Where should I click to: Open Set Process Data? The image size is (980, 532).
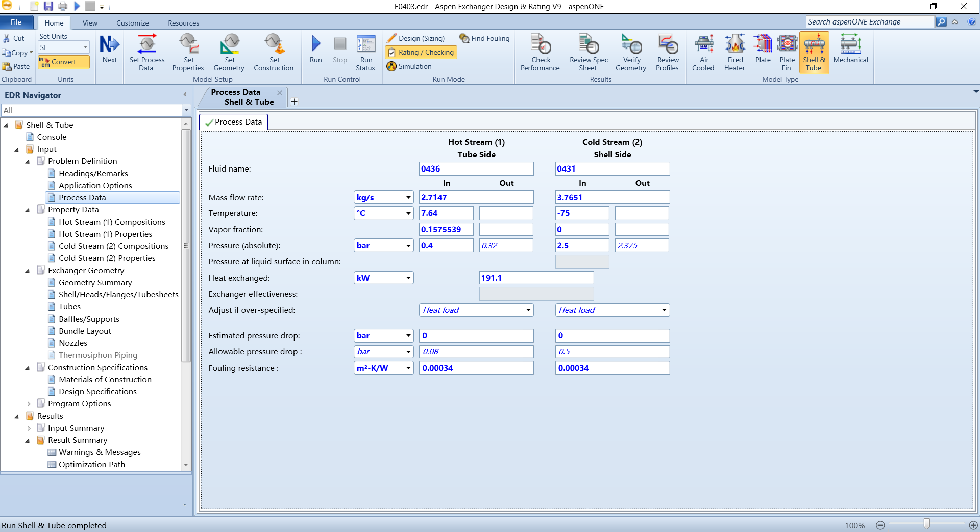[x=146, y=53]
